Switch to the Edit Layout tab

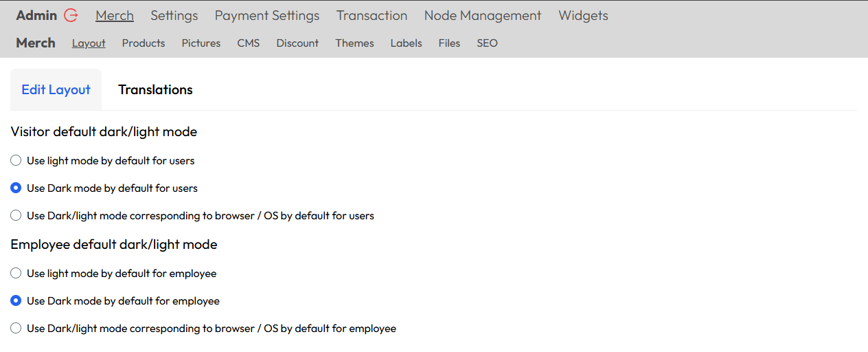[x=56, y=90]
